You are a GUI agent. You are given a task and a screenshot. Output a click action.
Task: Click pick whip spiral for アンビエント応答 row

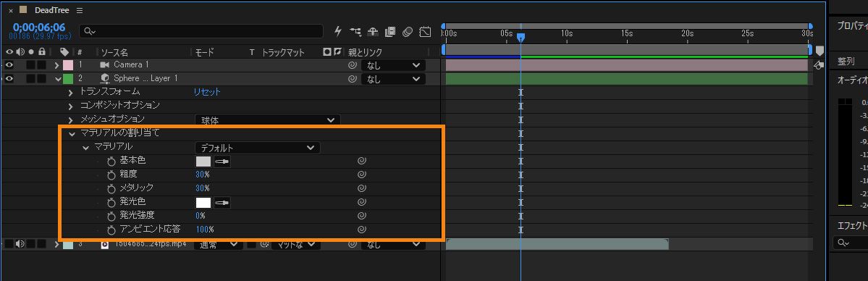pos(361,230)
